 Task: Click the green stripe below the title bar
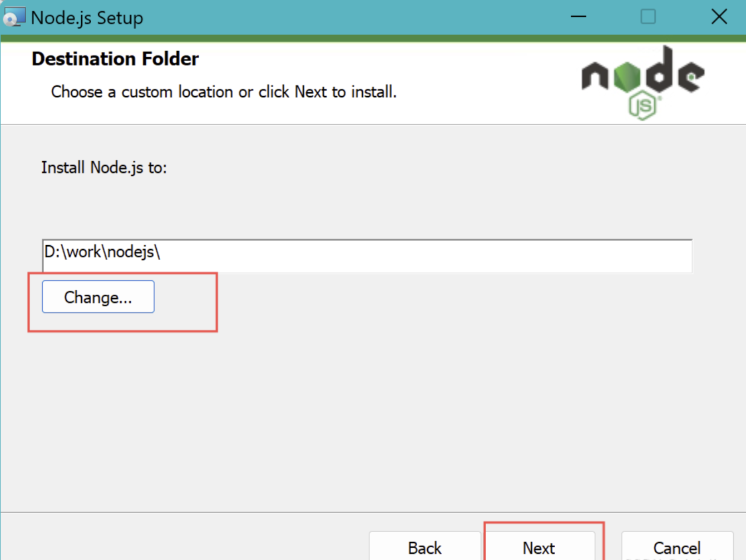[373, 38]
